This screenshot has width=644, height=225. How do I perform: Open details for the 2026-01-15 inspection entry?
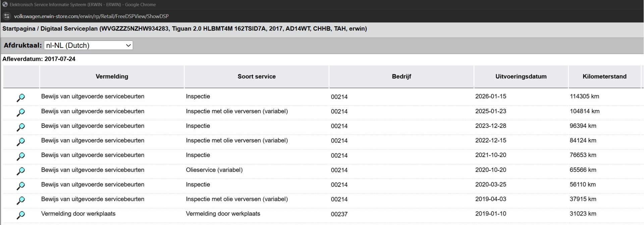tap(20, 97)
